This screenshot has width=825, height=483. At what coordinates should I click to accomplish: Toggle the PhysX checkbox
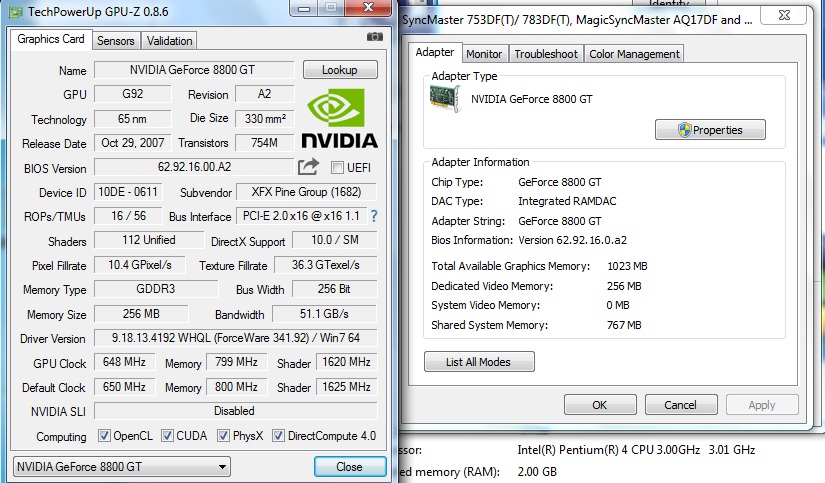tap(224, 436)
